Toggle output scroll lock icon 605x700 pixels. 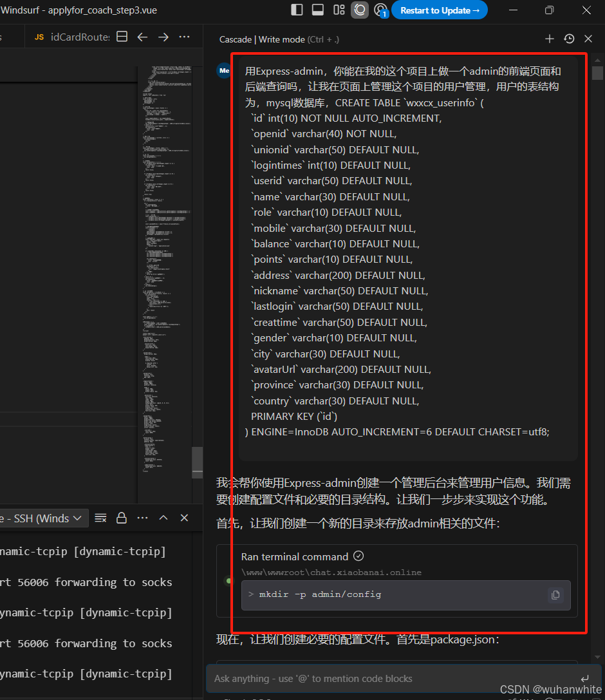(121, 518)
